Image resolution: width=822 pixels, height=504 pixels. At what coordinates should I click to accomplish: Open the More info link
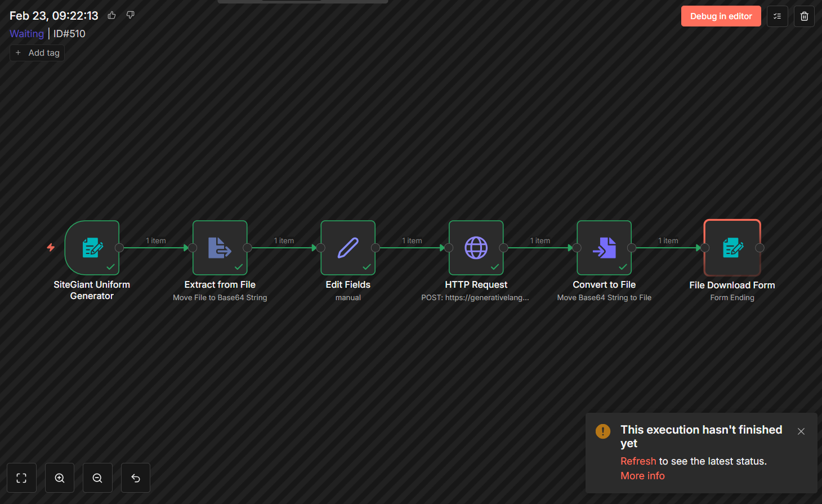[x=642, y=476]
